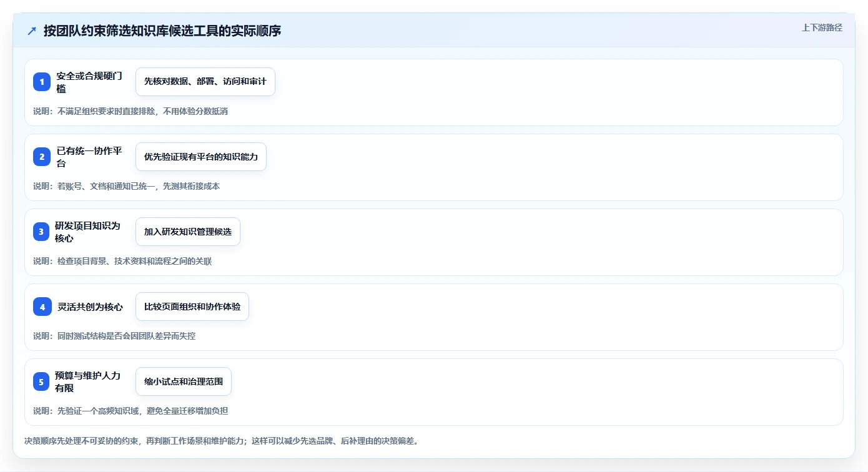Click the 预算与维护人力有限 condition label
Screen dimensions: 868x472
[x=87, y=381]
